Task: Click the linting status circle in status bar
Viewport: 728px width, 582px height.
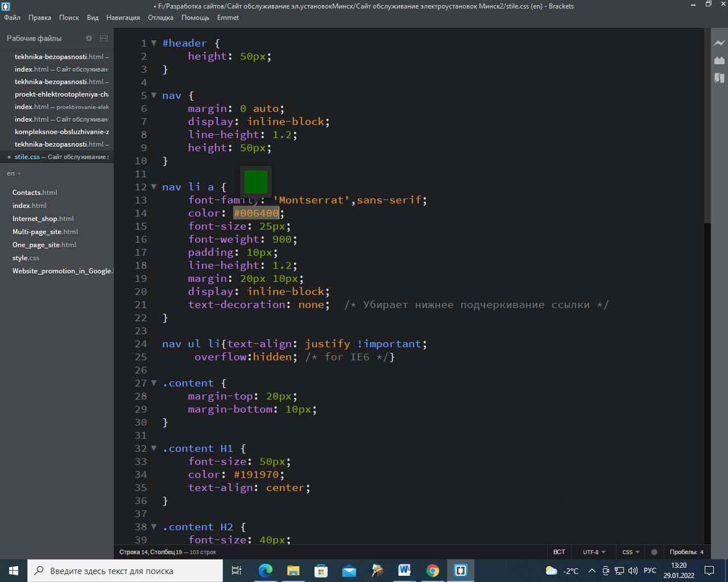Action: tap(654, 552)
